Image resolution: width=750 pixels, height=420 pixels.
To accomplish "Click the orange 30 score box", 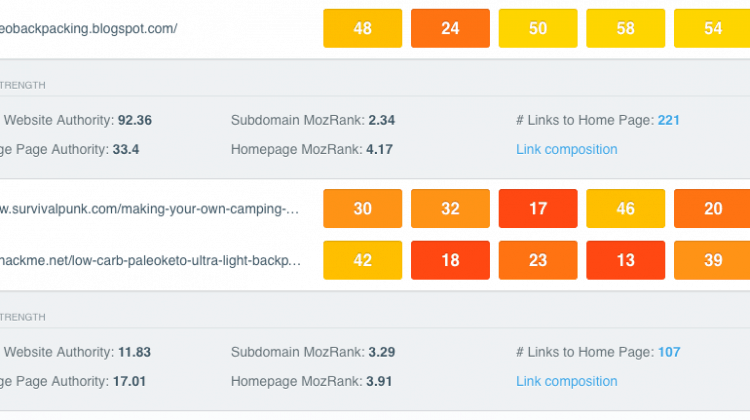I will 363,209.
